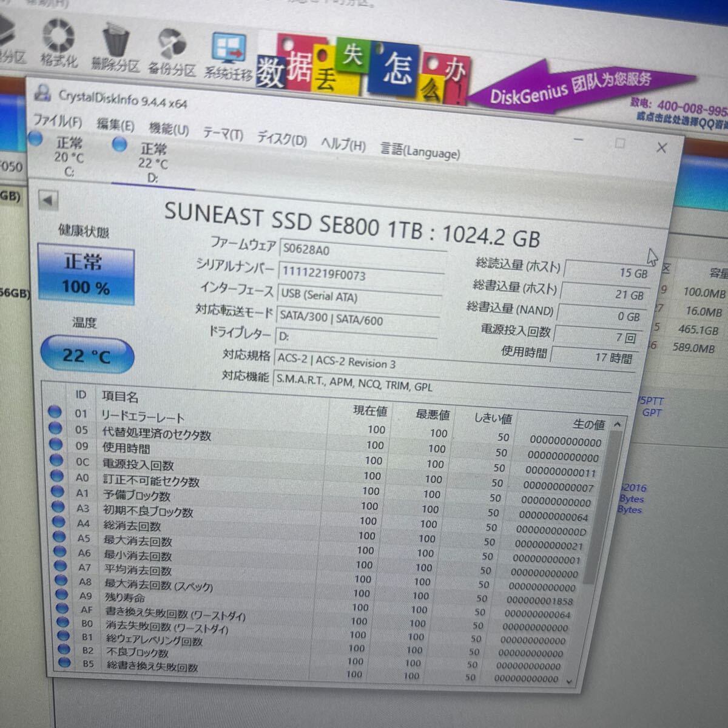Image resolution: width=728 pixels, height=728 pixels.
Task: Click the 最悪値 column header
Action: coord(432,414)
